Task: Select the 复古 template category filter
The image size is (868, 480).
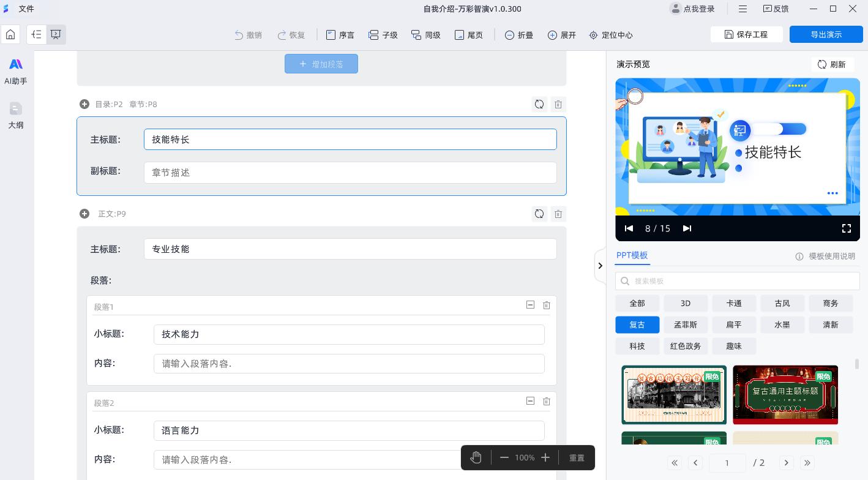Action: pyautogui.click(x=637, y=324)
